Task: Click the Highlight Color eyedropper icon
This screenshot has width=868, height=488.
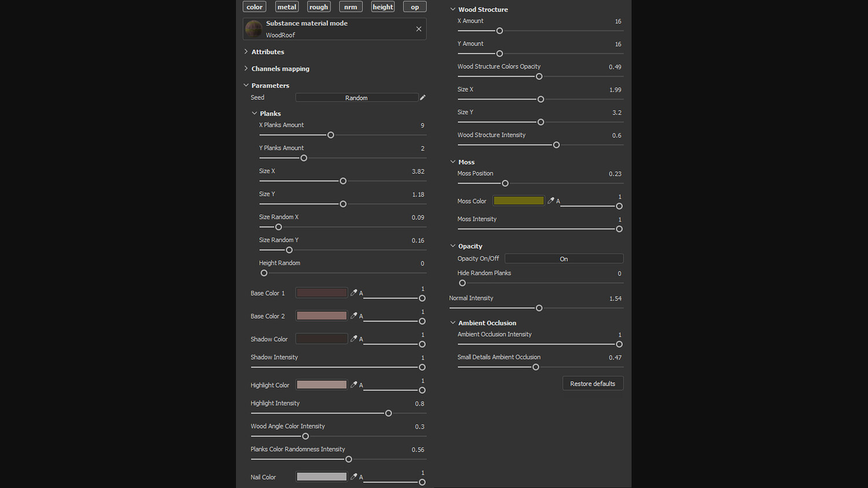Action: coord(354,385)
